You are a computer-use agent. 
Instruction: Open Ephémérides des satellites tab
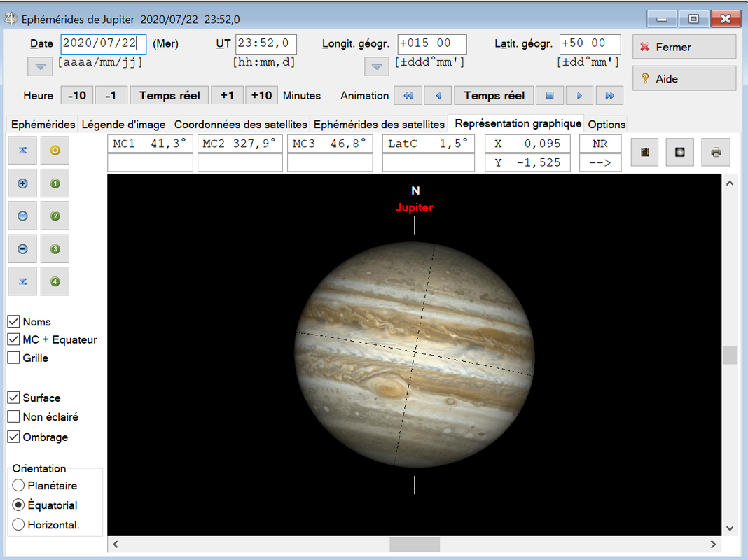pos(379,125)
